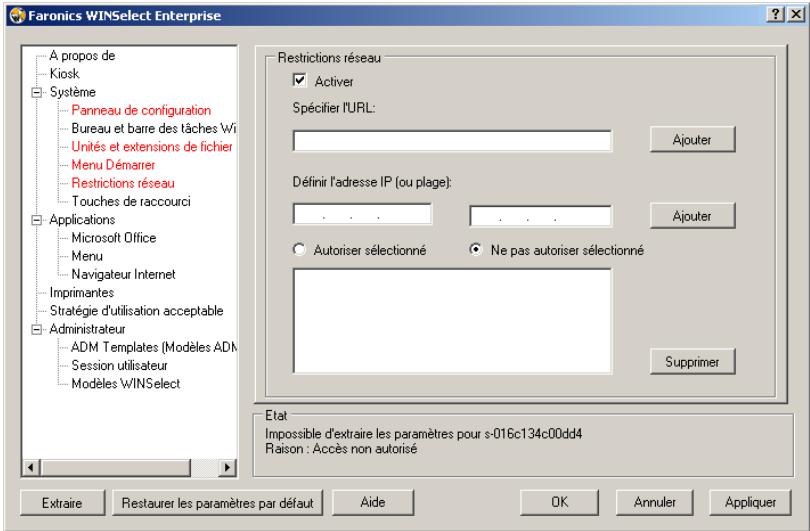Screen dimensions: 810x531
Task: Click the Applications tree label
Action: pyautogui.click(x=82, y=220)
